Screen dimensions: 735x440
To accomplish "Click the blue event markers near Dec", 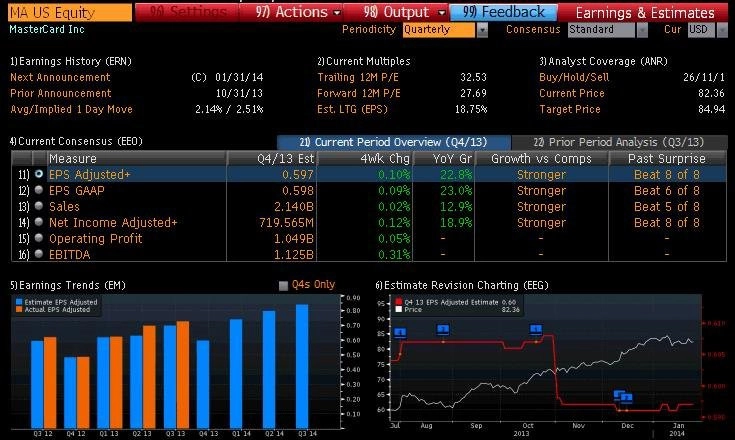I will (623, 397).
